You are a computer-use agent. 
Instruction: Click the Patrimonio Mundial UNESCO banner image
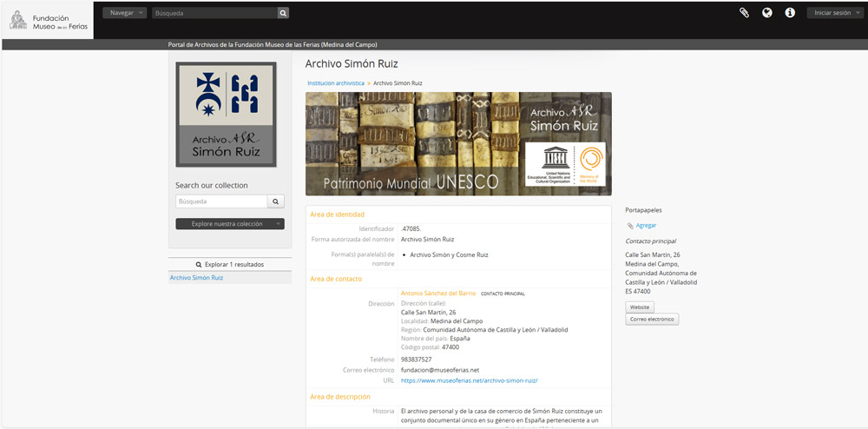(458, 144)
